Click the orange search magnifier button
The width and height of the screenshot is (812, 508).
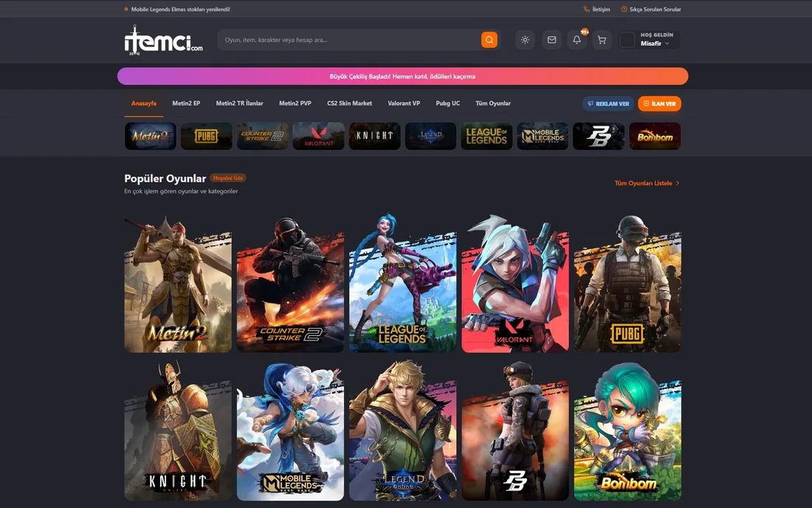(489, 40)
